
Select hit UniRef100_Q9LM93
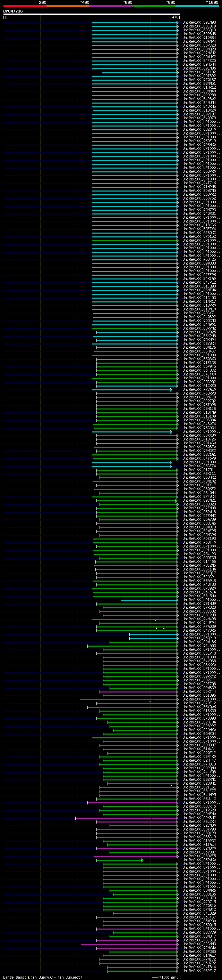click(199, 23)
